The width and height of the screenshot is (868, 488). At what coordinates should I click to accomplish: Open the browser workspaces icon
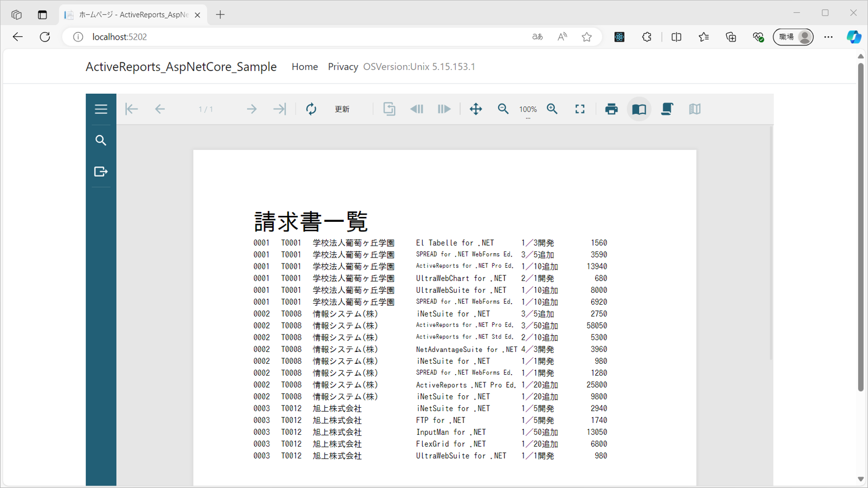tap(16, 15)
